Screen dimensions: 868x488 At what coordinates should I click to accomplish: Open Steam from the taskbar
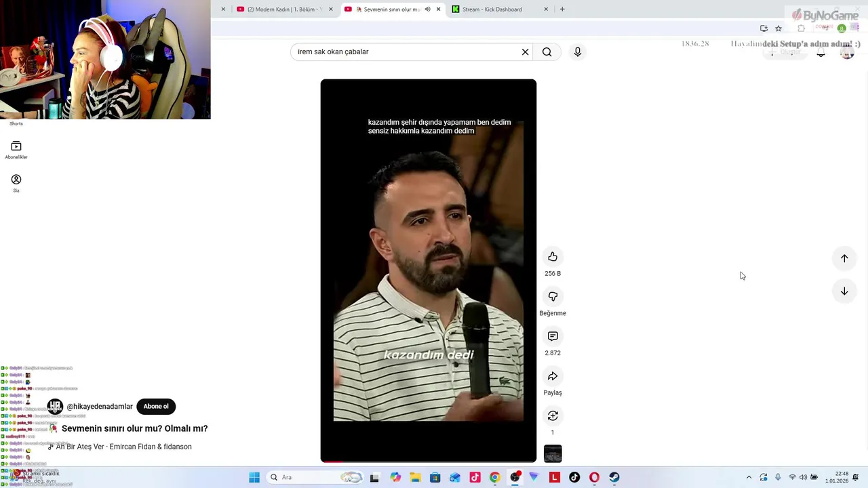[614, 477]
